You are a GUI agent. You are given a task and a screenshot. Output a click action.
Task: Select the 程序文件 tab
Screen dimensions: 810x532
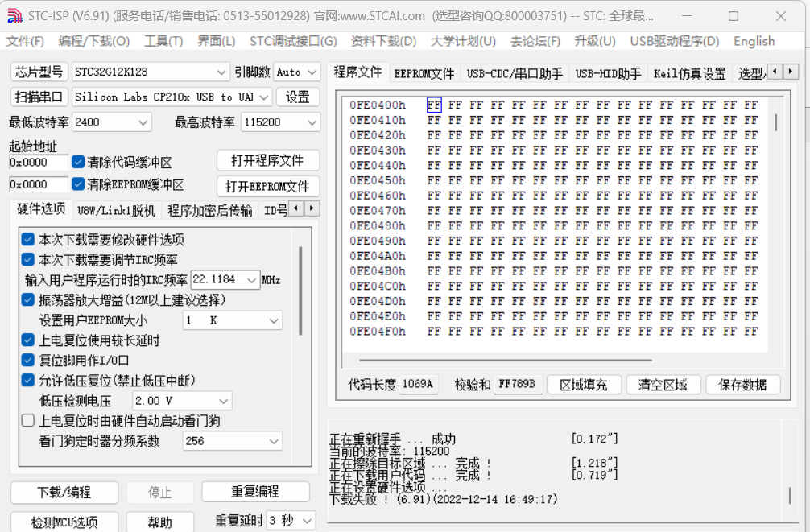click(x=357, y=72)
